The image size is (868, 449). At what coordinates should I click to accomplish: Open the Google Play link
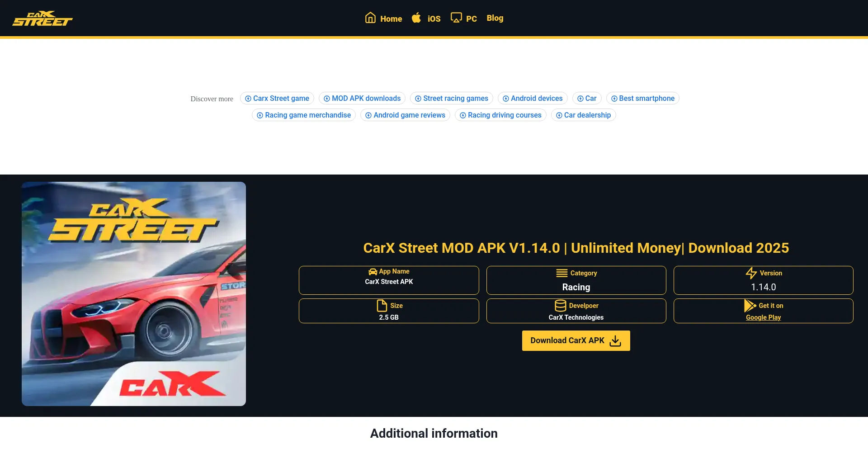tap(763, 317)
